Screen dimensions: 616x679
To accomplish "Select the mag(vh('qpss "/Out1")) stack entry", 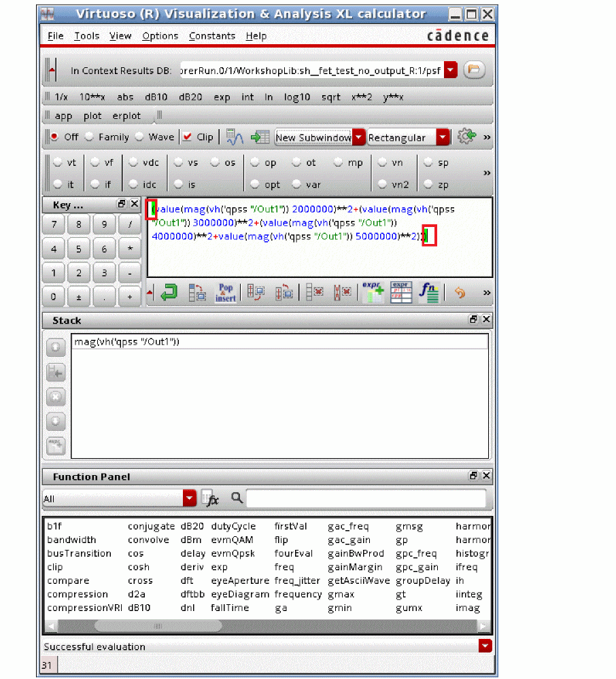I will (279, 342).
